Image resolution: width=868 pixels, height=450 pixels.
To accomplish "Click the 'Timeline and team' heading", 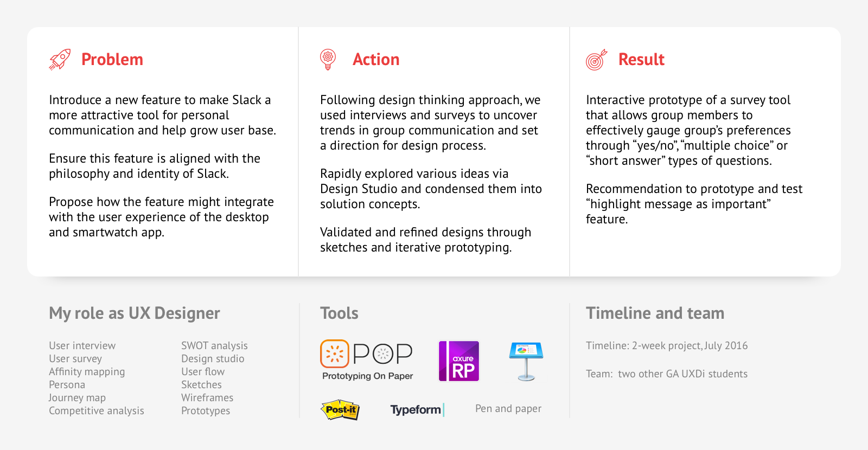I will (655, 313).
